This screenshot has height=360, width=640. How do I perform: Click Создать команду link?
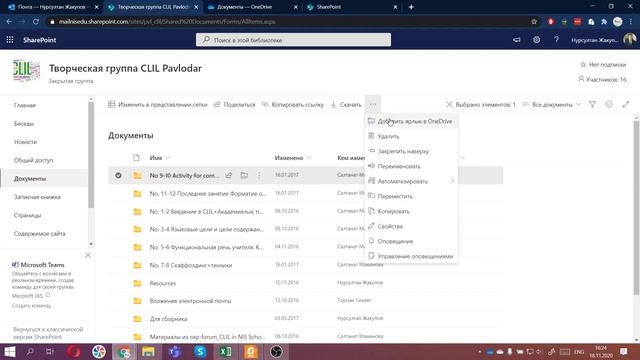(31, 305)
